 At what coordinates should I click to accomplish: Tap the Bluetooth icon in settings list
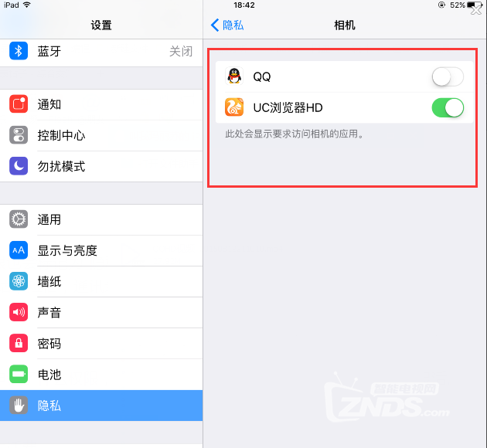(19, 51)
